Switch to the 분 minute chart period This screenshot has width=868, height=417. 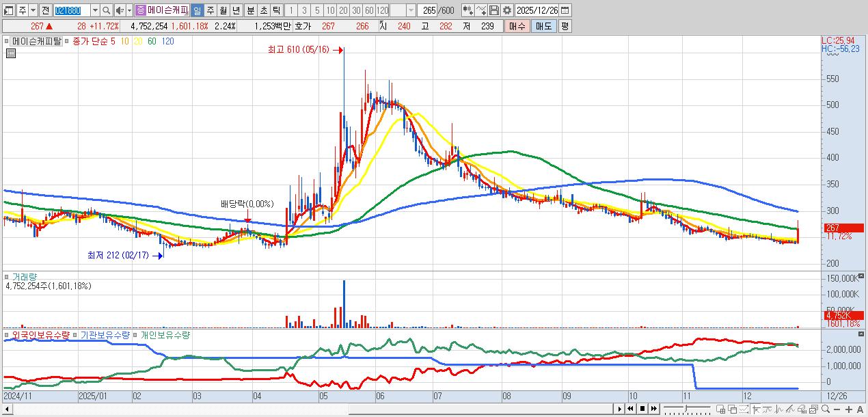coord(250,10)
